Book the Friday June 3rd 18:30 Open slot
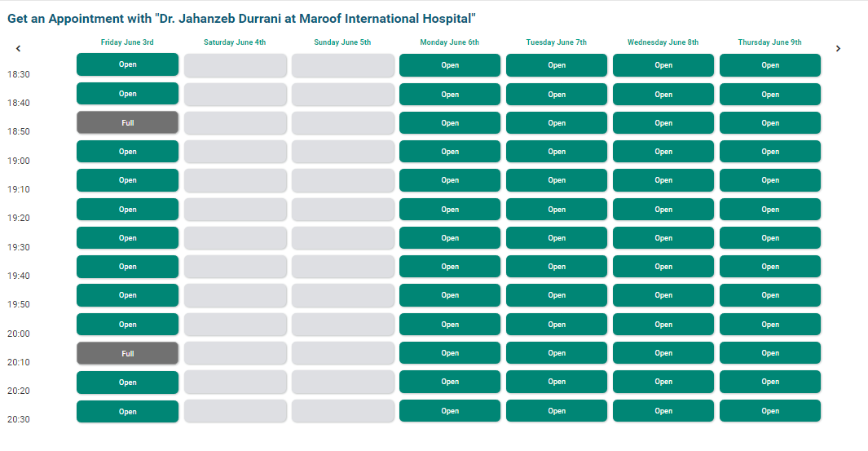The height and width of the screenshot is (451, 868). pyautogui.click(x=127, y=64)
